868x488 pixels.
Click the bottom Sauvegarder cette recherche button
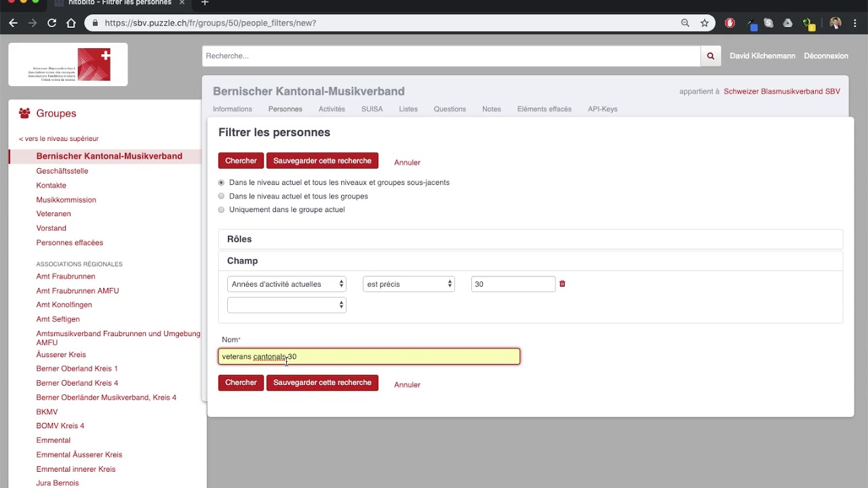(x=322, y=383)
